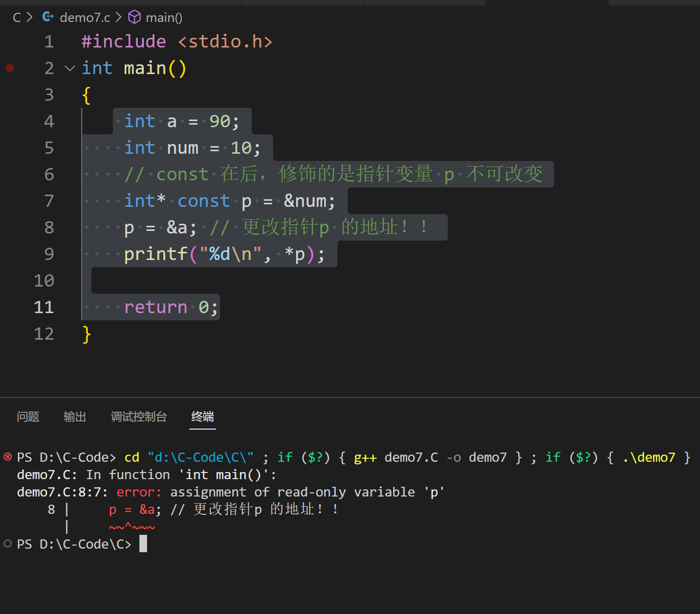The width and height of the screenshot is (700, 614).
Task: Click the printf("%d\n", *p); statement
Action: pos(224,254)
